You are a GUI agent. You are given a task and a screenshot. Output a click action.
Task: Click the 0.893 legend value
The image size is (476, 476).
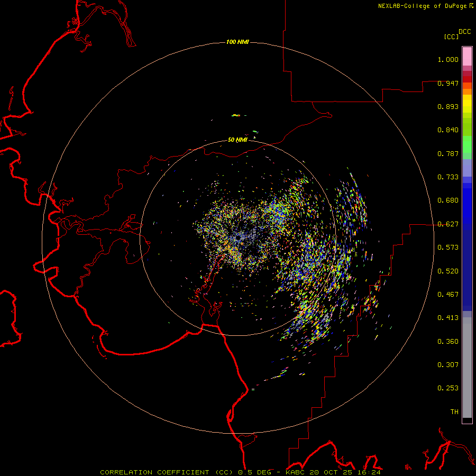pyautogui.click(x=448, y=106)
